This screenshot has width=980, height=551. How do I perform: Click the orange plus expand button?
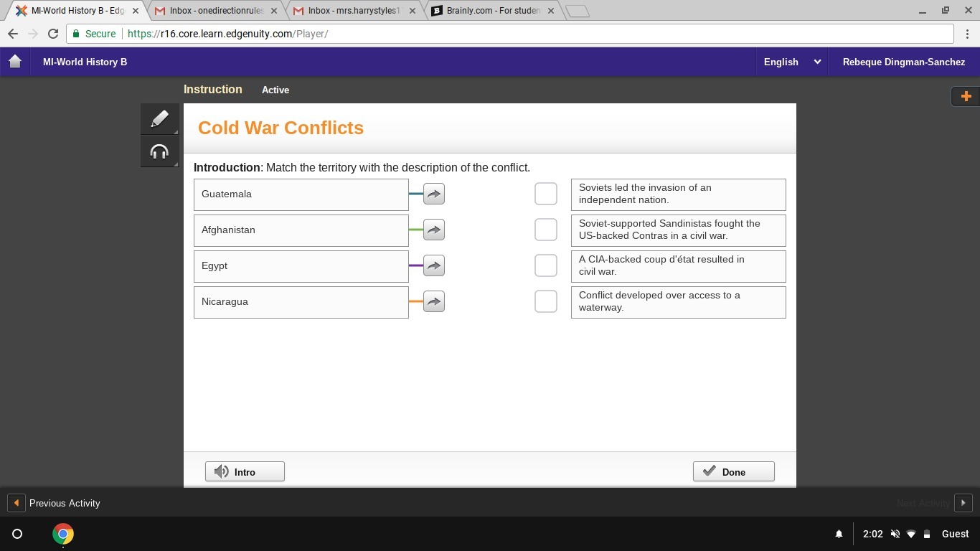[966, 96]
